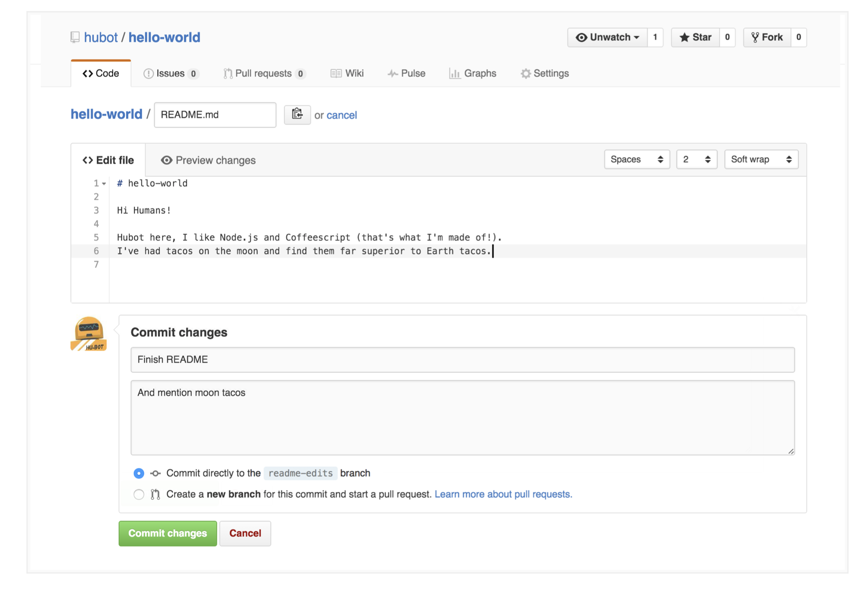Open the Pulse tab
Screen dimensions: 868x591
pos(406,73)
